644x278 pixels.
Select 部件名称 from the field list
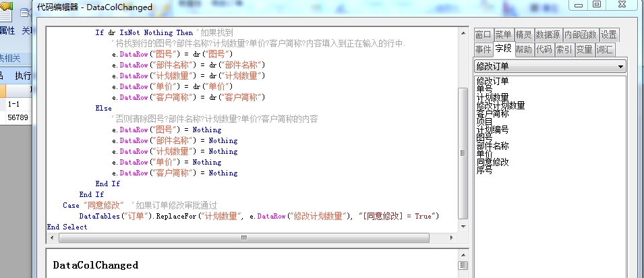492,146
